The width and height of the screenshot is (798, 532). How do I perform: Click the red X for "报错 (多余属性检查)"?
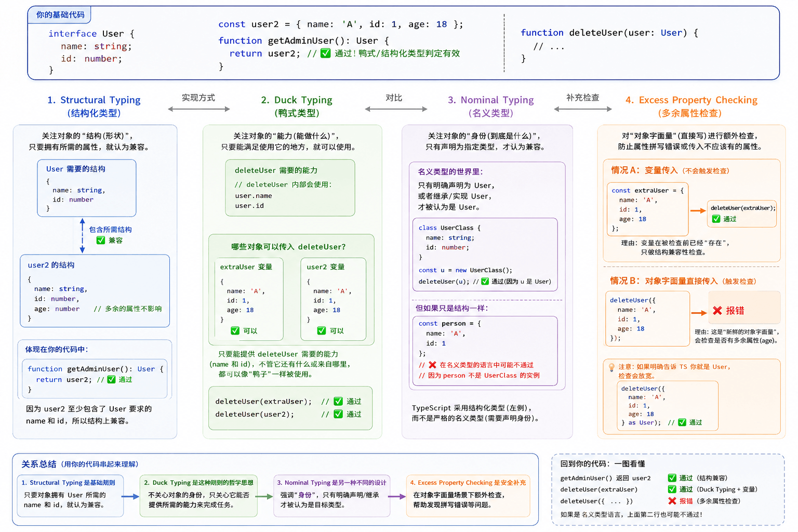[672, 501]
